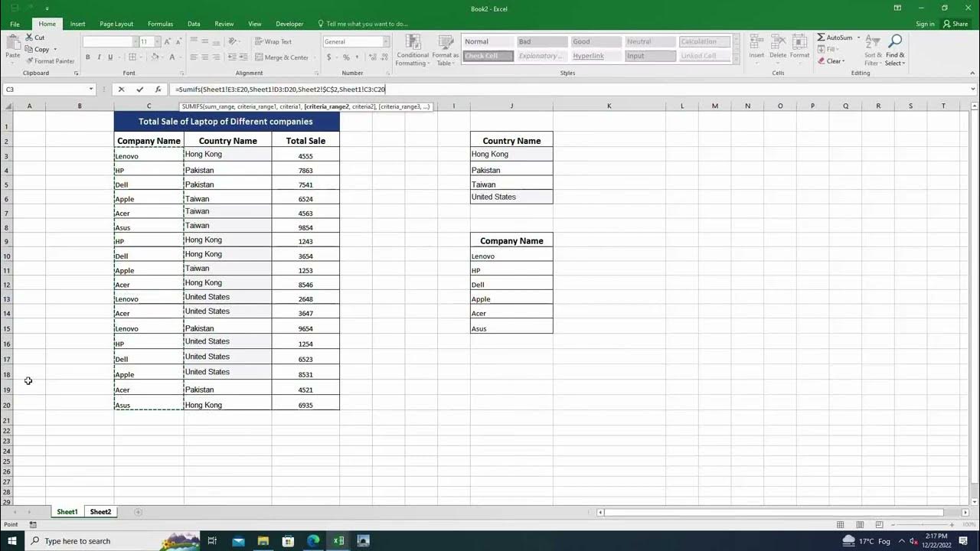Click the Paste clipboard icon
980x551 pixels.
pos(13,43)
